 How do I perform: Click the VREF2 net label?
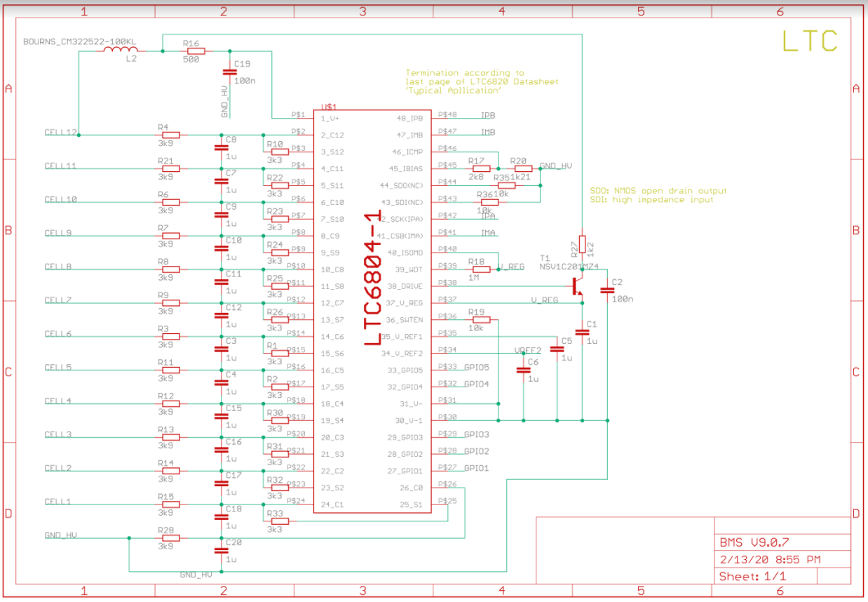pos(528,350)
